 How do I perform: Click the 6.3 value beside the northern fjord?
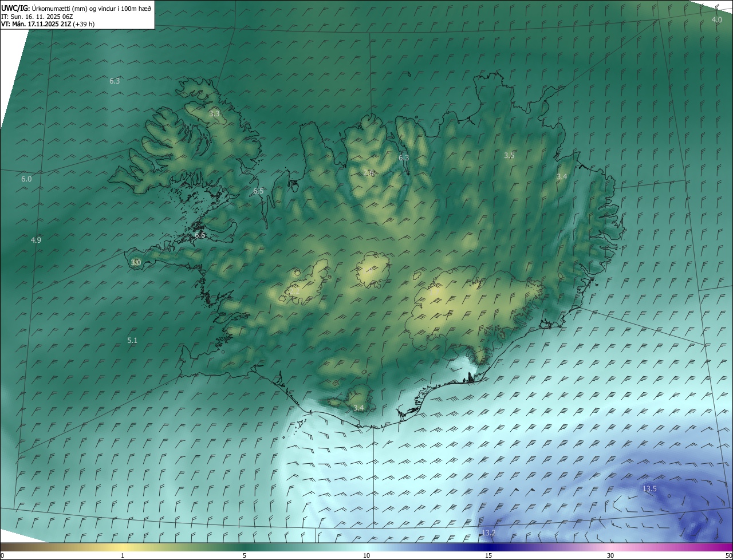point(404,157)
